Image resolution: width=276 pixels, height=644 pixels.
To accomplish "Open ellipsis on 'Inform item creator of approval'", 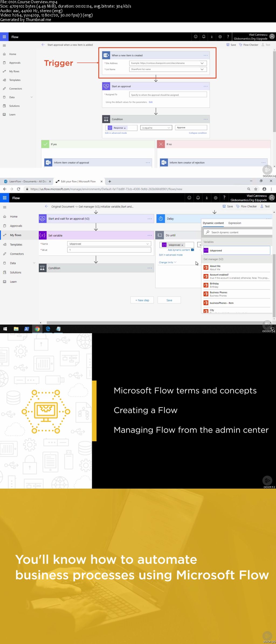I will pyautogui.click(x=148, y=163).
